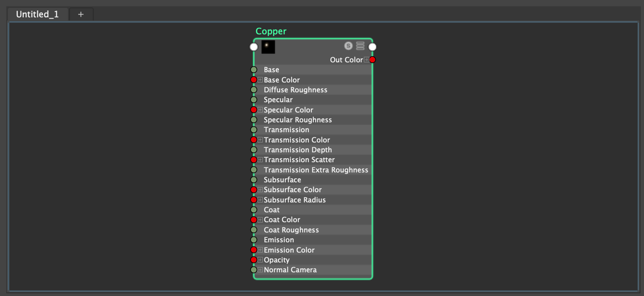Click the Specular Roughness green input port
Image resolution: width=644 pixels, height=296 pixels.
pos(254,120)
